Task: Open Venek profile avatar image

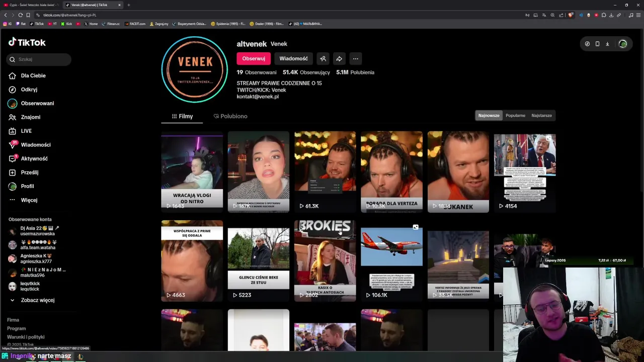Action: tap(195, 69)
